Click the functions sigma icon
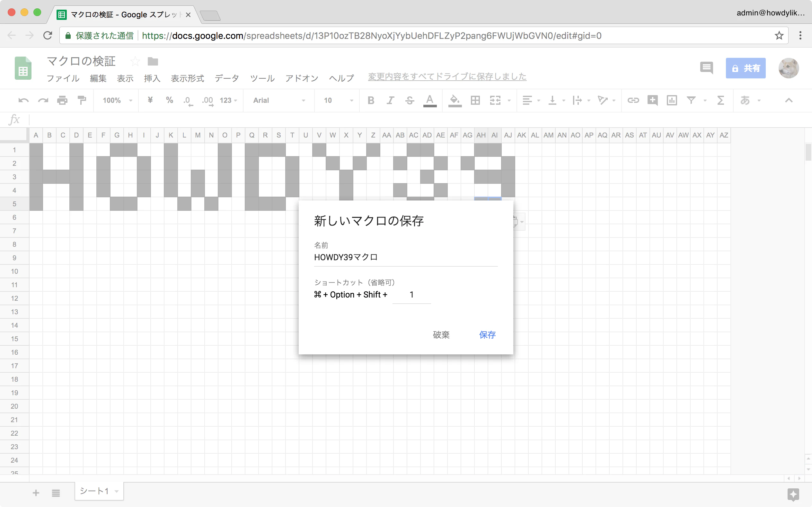The image size is (812, 507). pos(720,100)
